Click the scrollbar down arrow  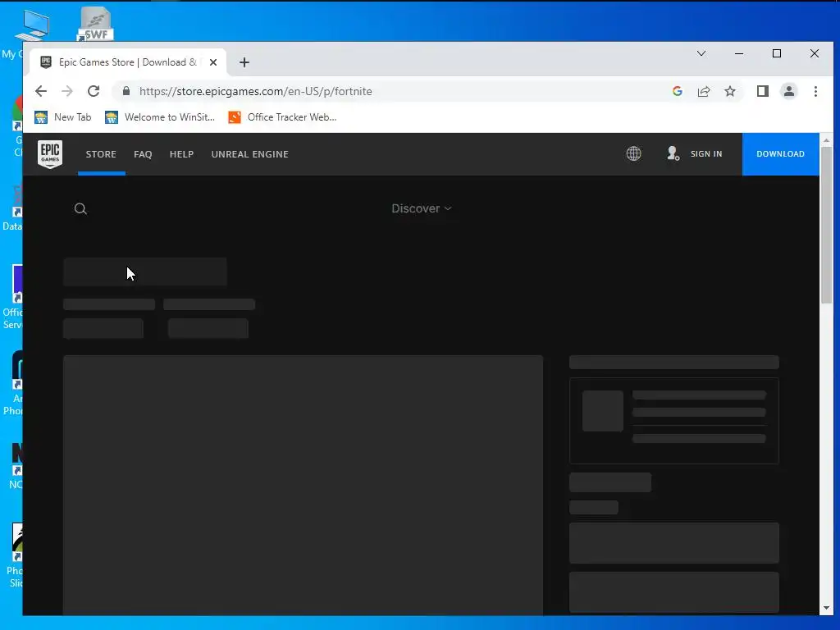click(826, 608)
